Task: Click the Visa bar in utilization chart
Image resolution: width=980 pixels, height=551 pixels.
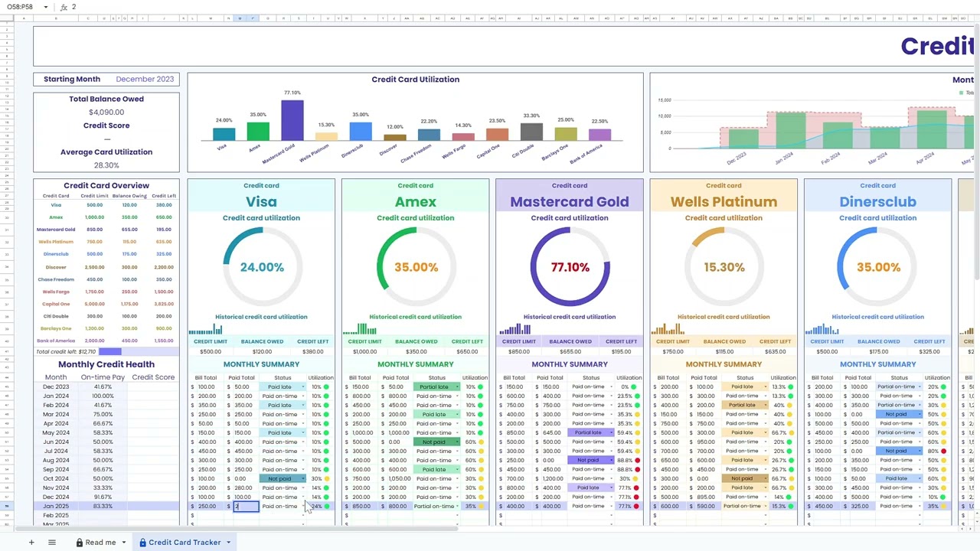Action: tap(224, 134)
